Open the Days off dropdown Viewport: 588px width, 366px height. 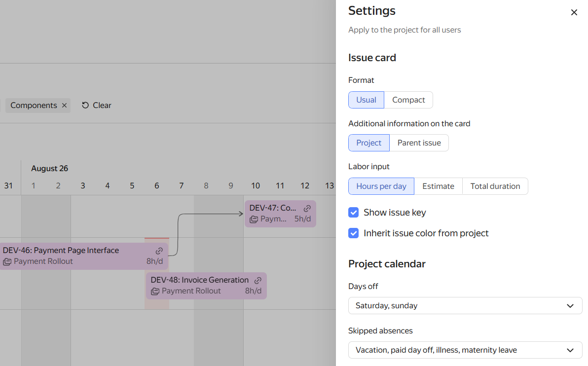(465, 306)
